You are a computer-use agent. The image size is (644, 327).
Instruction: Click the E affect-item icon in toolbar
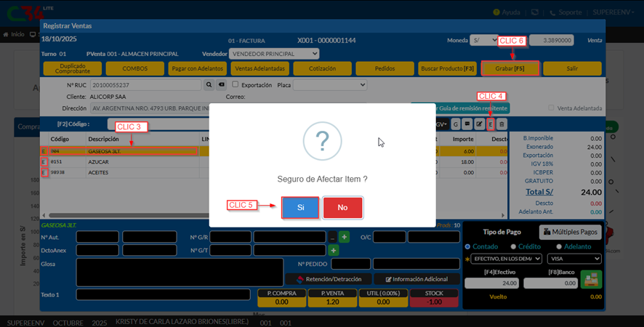pyautogui.click(x=491, y=124)
